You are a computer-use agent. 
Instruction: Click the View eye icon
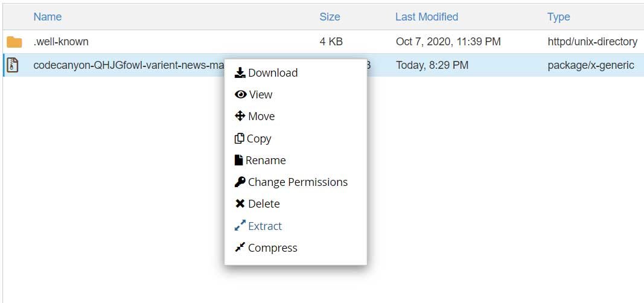[240, 95]
